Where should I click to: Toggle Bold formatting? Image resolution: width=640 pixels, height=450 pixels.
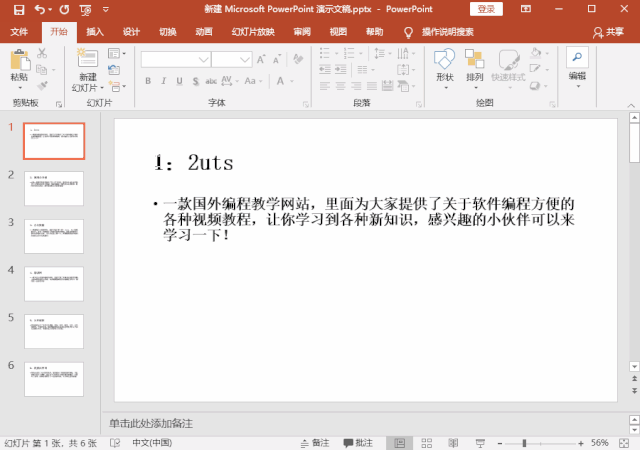coord(148,81)
